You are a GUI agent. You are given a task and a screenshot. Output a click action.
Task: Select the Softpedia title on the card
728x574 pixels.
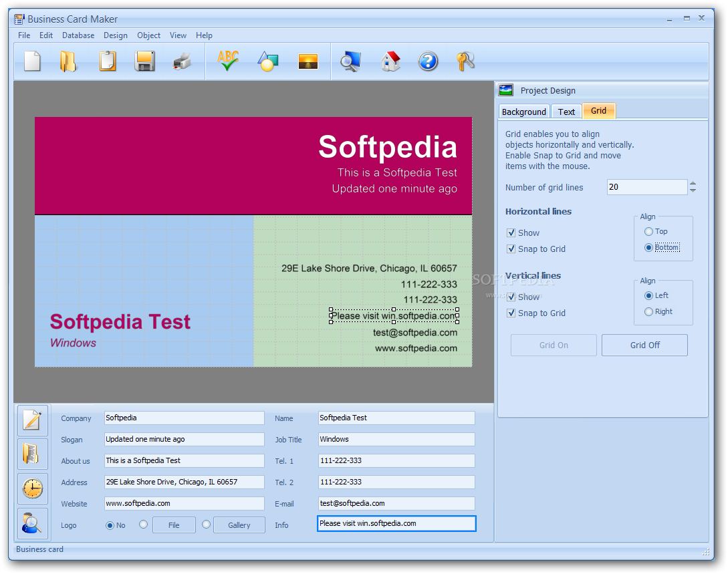[388, 147]
